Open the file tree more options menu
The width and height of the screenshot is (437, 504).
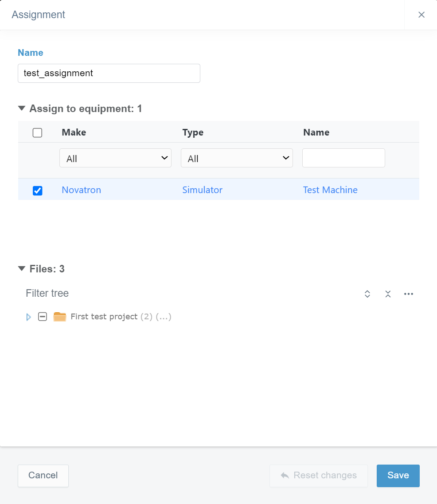pyautogui.click(x=408, y=294)
